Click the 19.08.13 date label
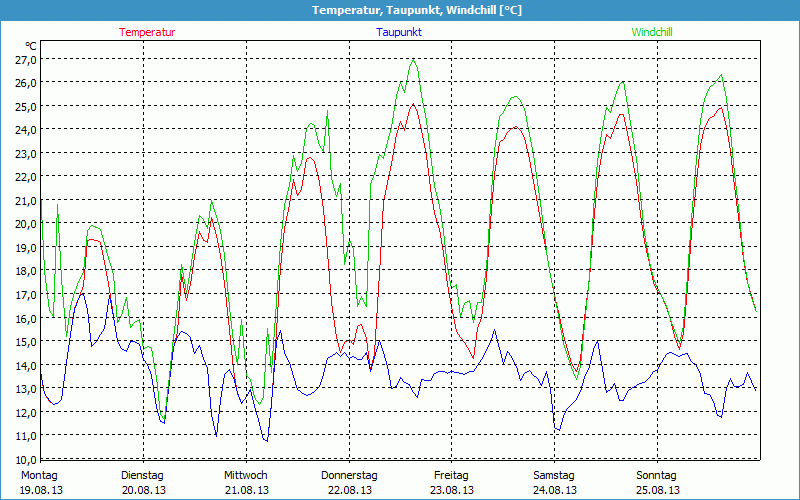 pyautogui.click(x=41, y=490)
